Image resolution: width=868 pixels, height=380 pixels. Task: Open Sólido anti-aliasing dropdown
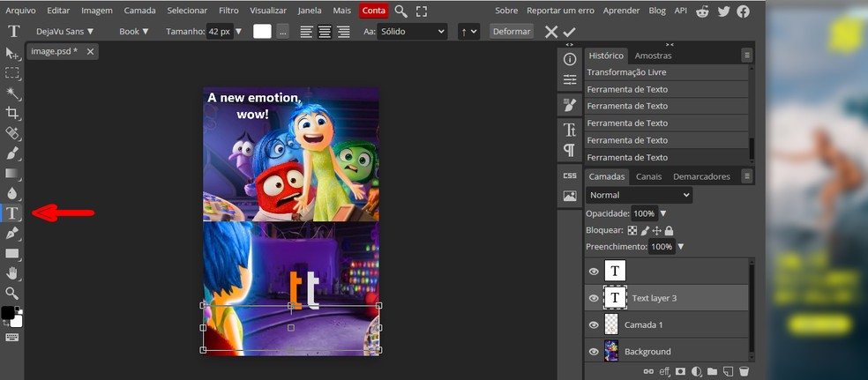[413, 32]
